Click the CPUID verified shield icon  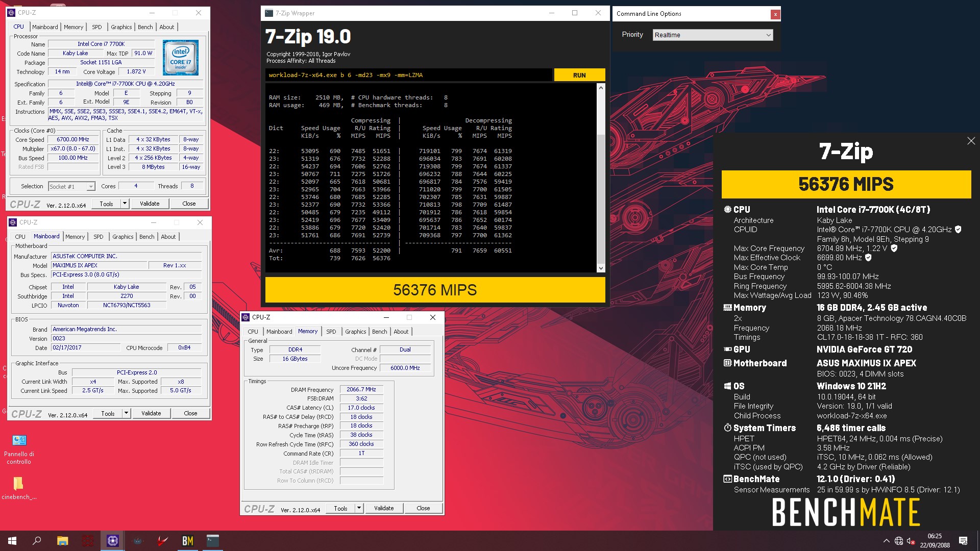958,230
